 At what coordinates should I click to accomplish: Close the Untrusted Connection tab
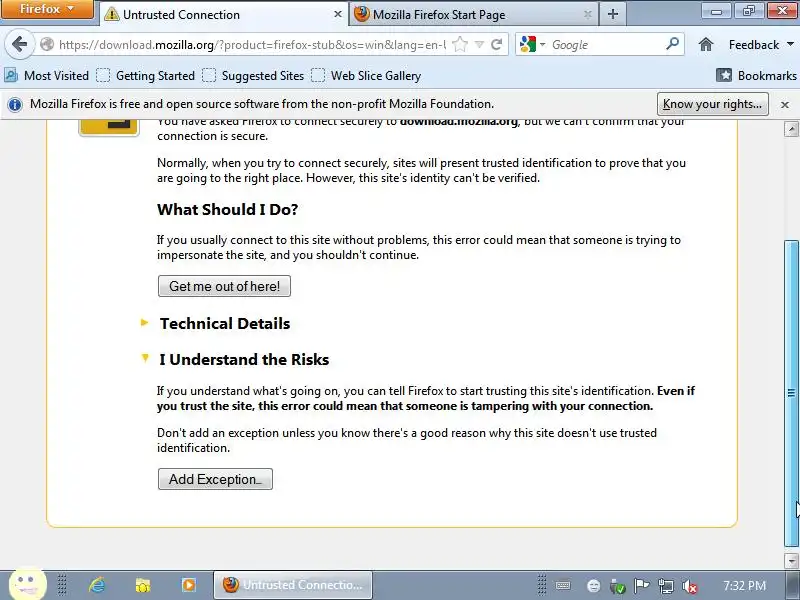pos(337,14)
